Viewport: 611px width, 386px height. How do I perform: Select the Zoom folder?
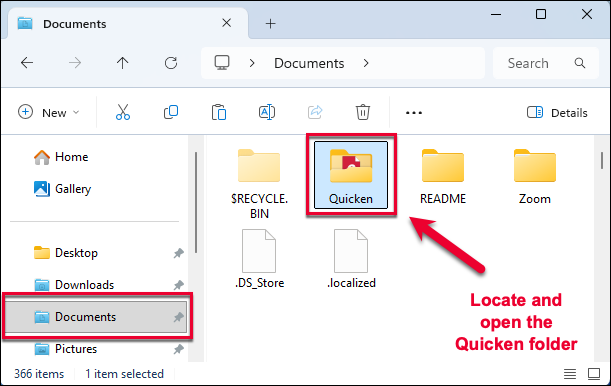point(535,176)
